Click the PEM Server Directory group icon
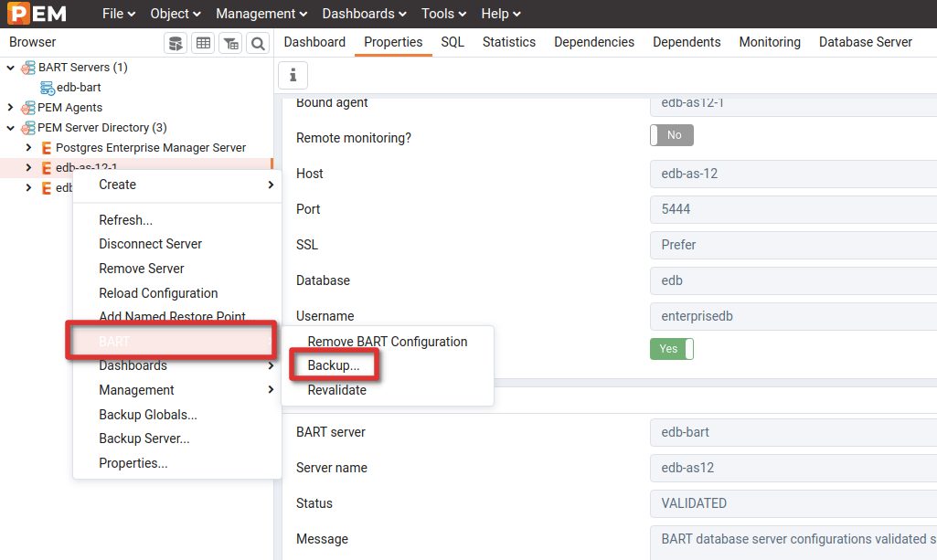This screenshot has height=560, width=937. point(28,128)
